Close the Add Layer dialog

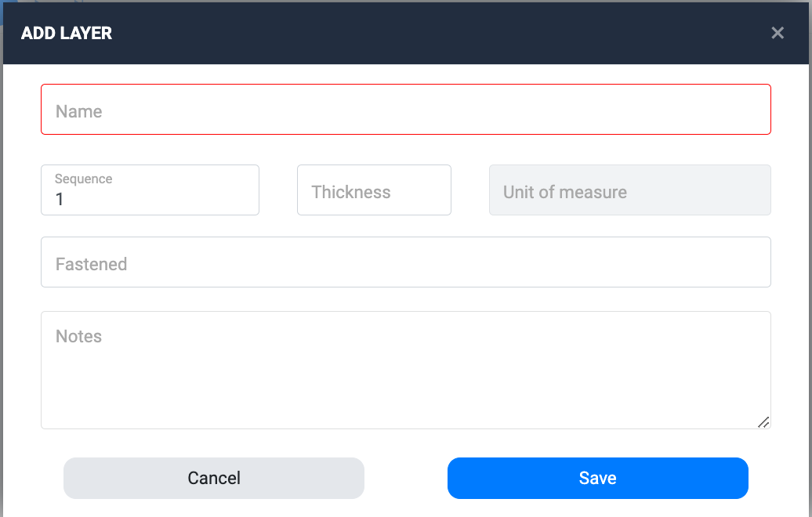(x=778, y=33)
